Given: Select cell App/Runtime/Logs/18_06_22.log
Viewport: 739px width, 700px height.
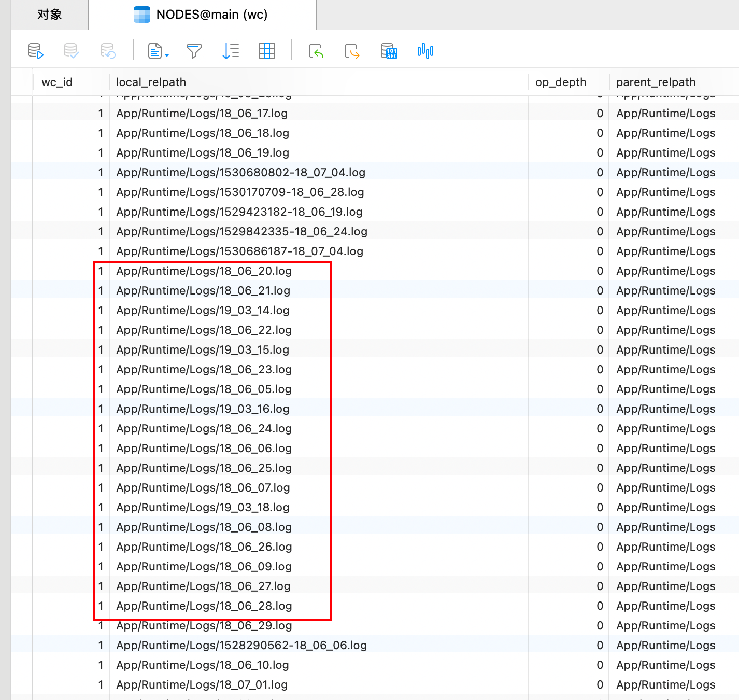Looking at the screenshot, I should click(x=319, y=330).
